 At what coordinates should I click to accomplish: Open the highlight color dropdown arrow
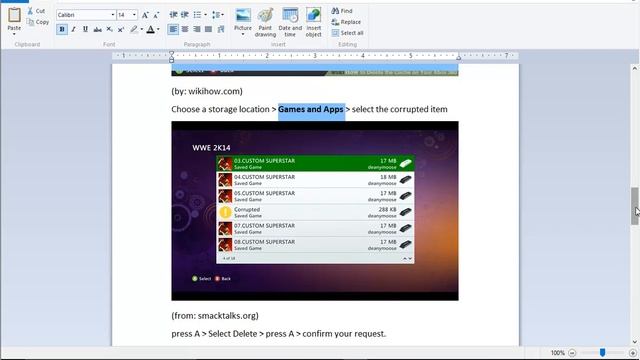pyautogui.click(x=142, y=29)
